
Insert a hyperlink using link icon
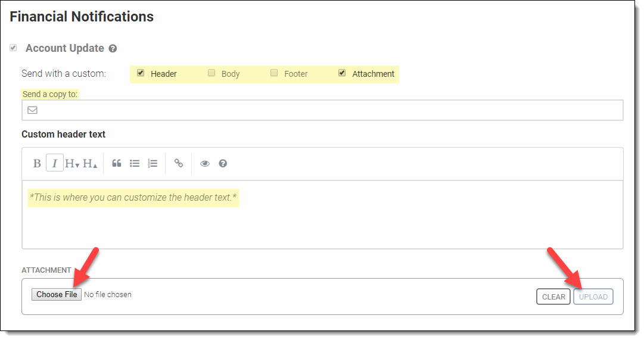click(x=179, y=163)
